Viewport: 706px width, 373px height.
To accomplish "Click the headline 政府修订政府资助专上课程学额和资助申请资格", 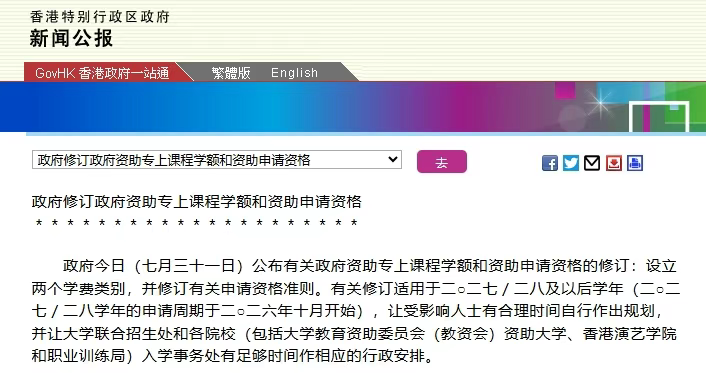I will (x=196, y=201).
